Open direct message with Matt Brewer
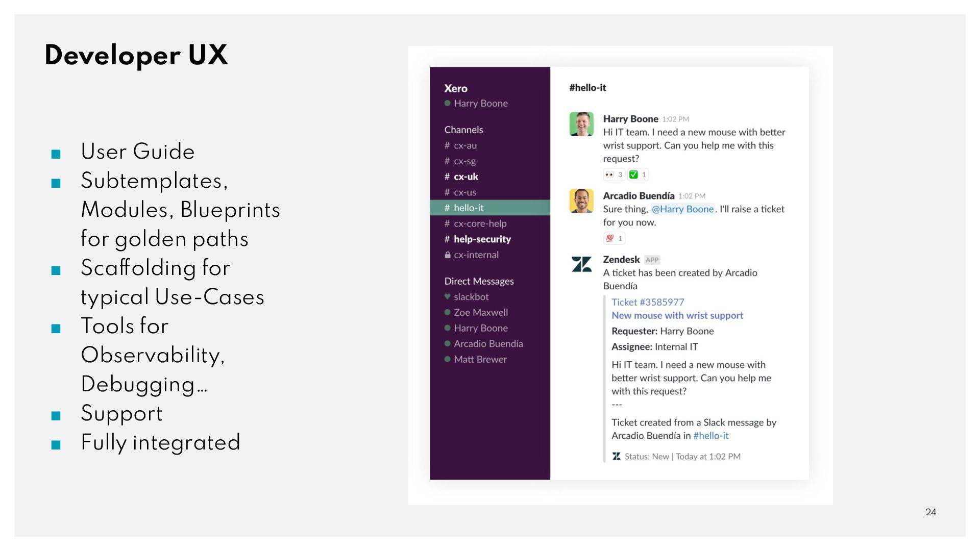The image size is (980, 551). point(480,359)
